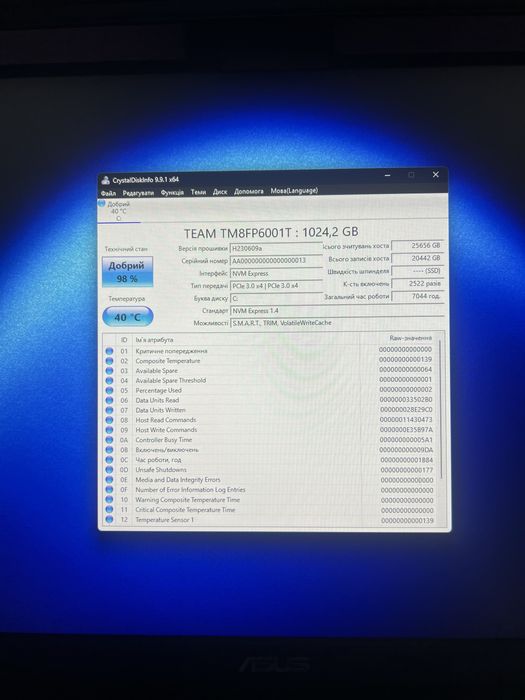Click the CrystalDiskInfo app icon in title bar

(105, 180)
